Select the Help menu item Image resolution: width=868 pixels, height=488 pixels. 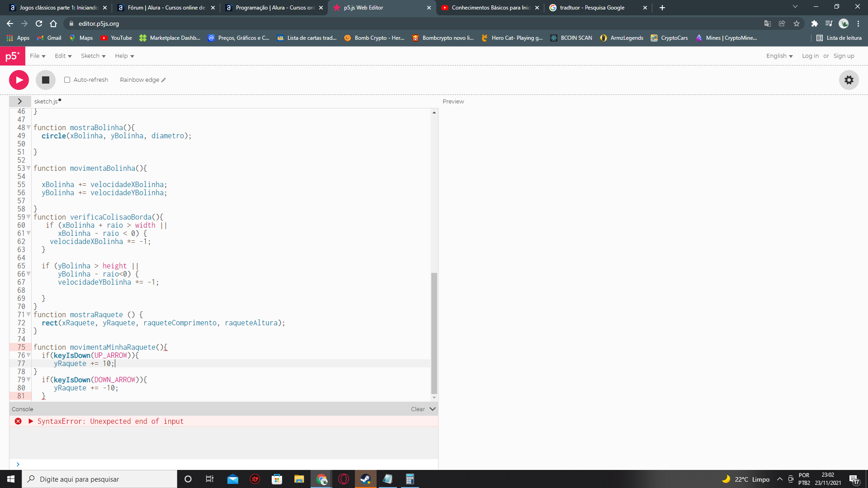[x=123, y=56]
